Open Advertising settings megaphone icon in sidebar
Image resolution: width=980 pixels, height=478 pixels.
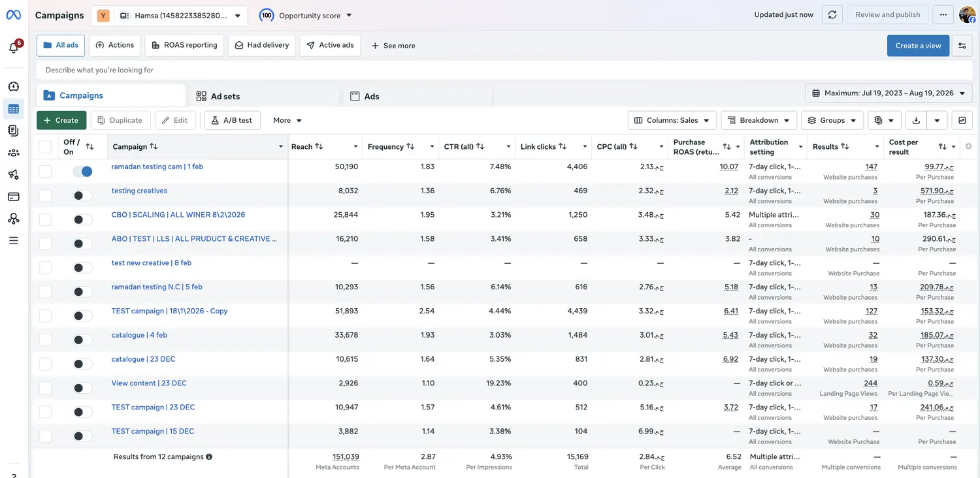tap(14, 174)
